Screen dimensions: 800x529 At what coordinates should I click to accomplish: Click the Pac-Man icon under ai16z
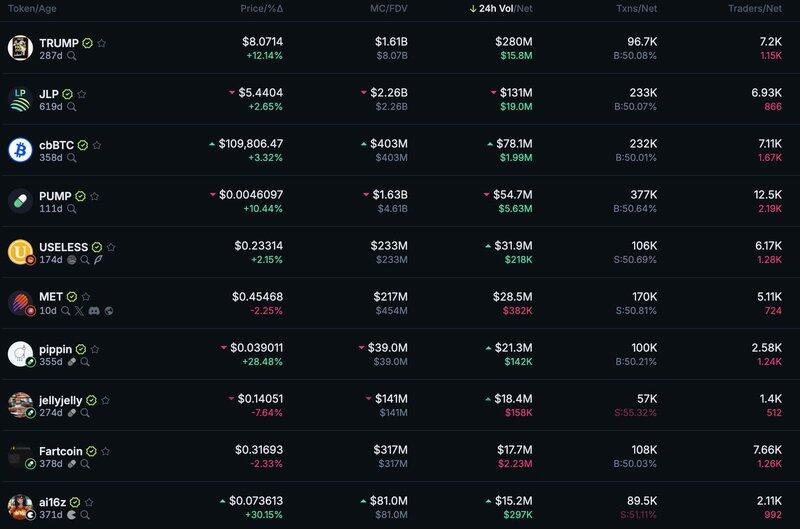pos(71,514)
